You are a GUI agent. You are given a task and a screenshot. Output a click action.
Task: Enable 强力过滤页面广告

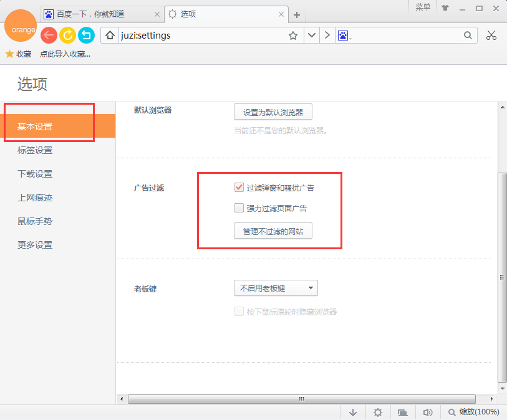[239, 208]
